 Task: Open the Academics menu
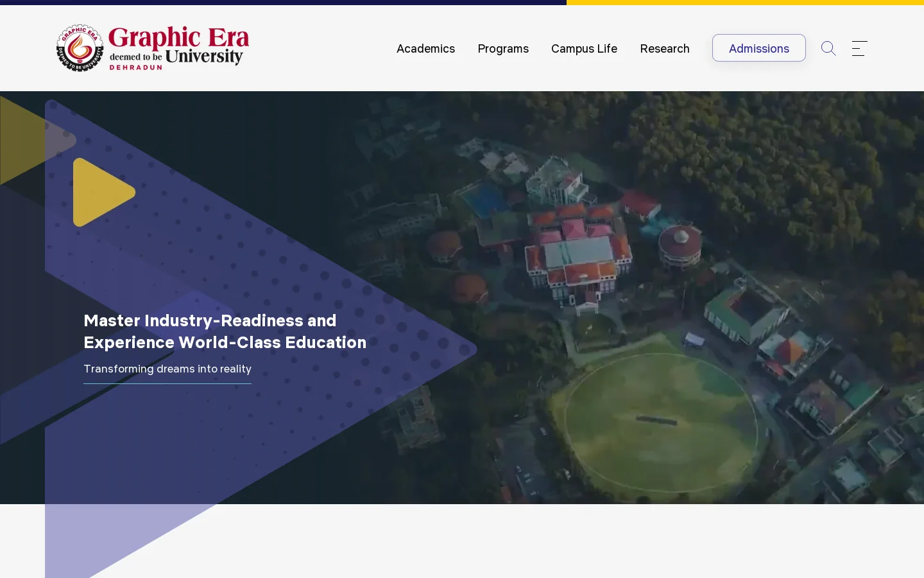click(x=425, y=49)
